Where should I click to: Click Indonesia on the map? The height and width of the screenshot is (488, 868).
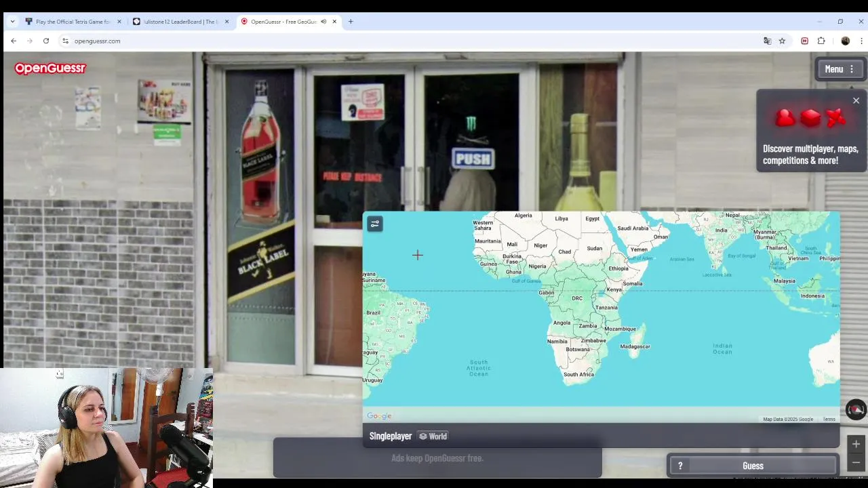pyautogui.click(x=812, y=296)
